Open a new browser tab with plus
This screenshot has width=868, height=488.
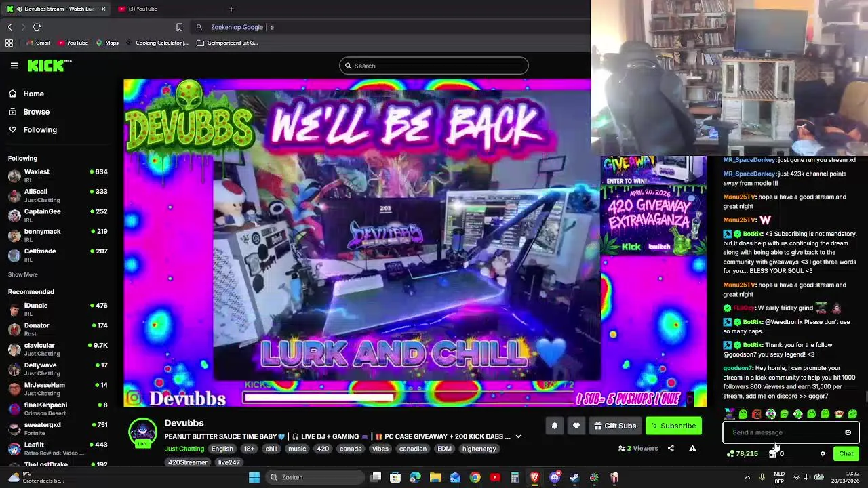(231, 9)
